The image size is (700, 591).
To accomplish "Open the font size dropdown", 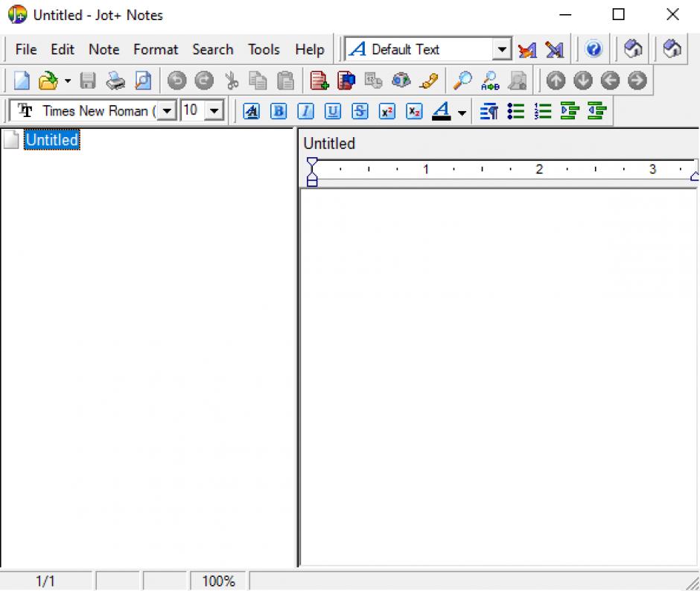I will (215, 111).
